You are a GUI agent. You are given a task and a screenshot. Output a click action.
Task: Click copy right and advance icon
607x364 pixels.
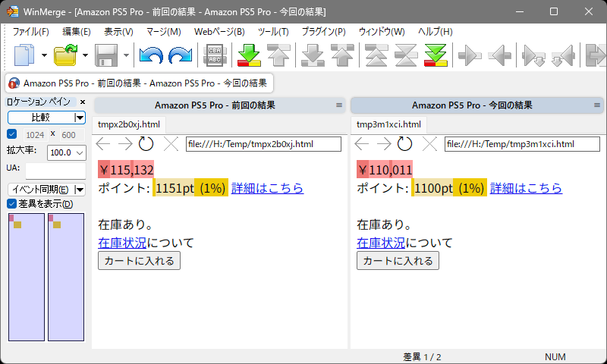[533, 55]
